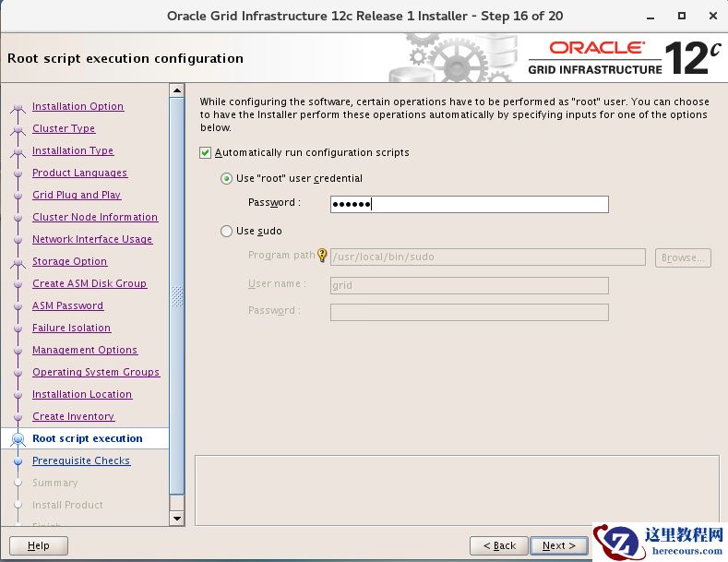Open Operating System Groups step
728x562 pixels.
[96, 372]
